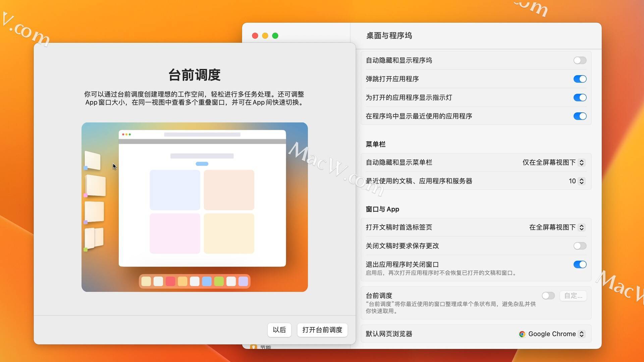Select the 节能 sidebar item

[265, 347]
